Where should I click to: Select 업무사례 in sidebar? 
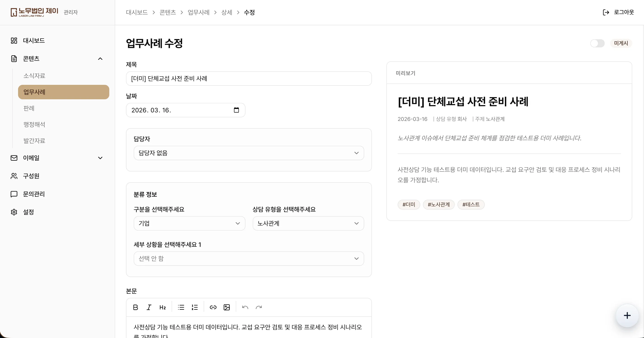[63, 92]
